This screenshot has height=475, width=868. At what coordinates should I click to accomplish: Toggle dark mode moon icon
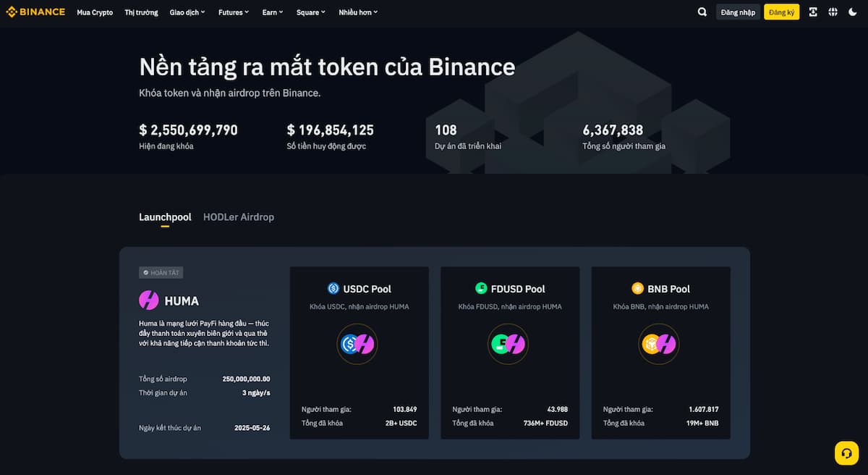(853, 12)
